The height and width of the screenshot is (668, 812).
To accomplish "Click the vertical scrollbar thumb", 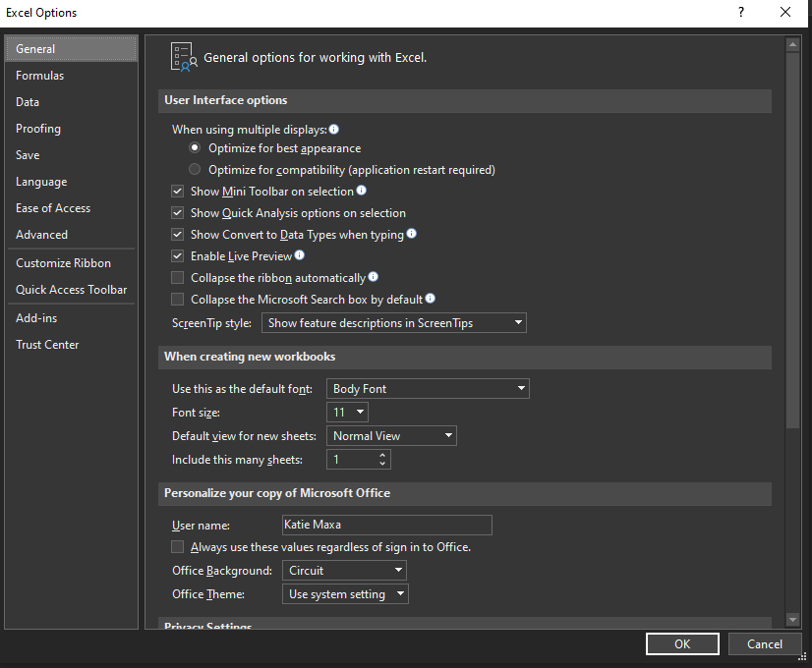I will click(792, 241).
